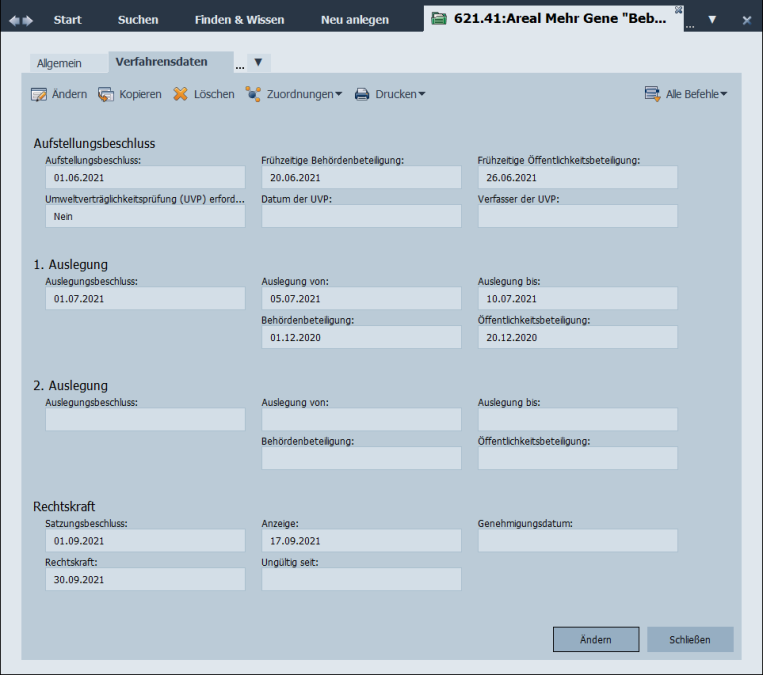Open the window tab list dropdown arrow

(712, 20)
